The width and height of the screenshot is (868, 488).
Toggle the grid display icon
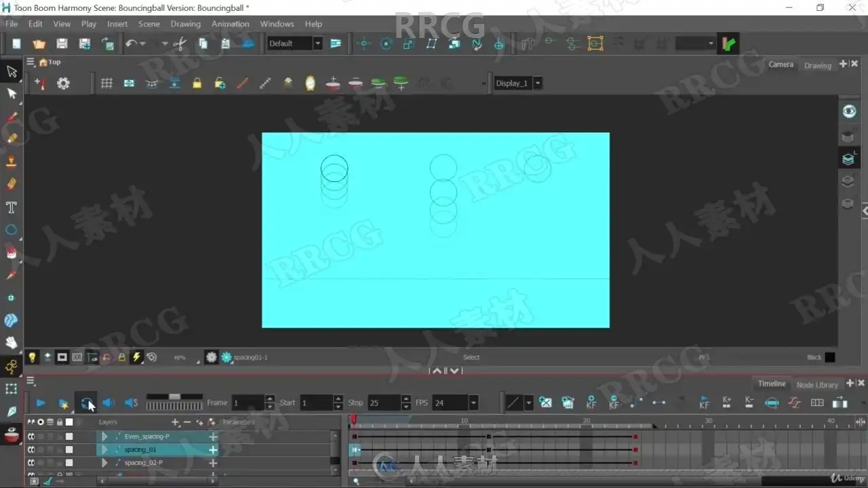point(106,83)
